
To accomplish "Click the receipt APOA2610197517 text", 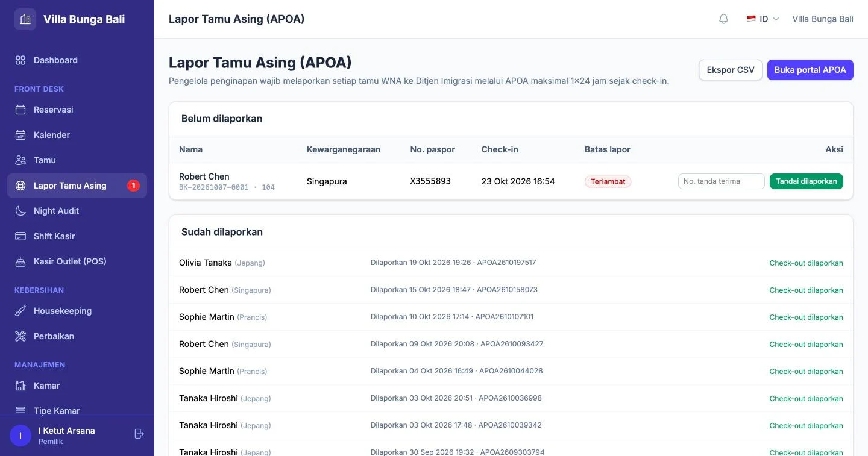I will coord(506,263).
